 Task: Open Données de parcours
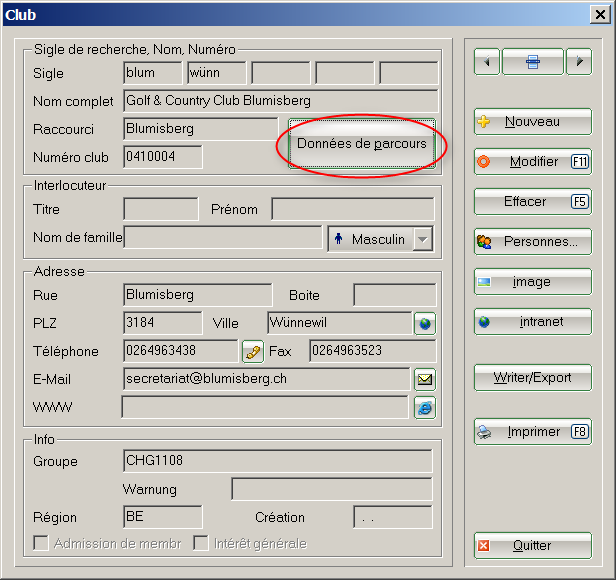(362, 144)
